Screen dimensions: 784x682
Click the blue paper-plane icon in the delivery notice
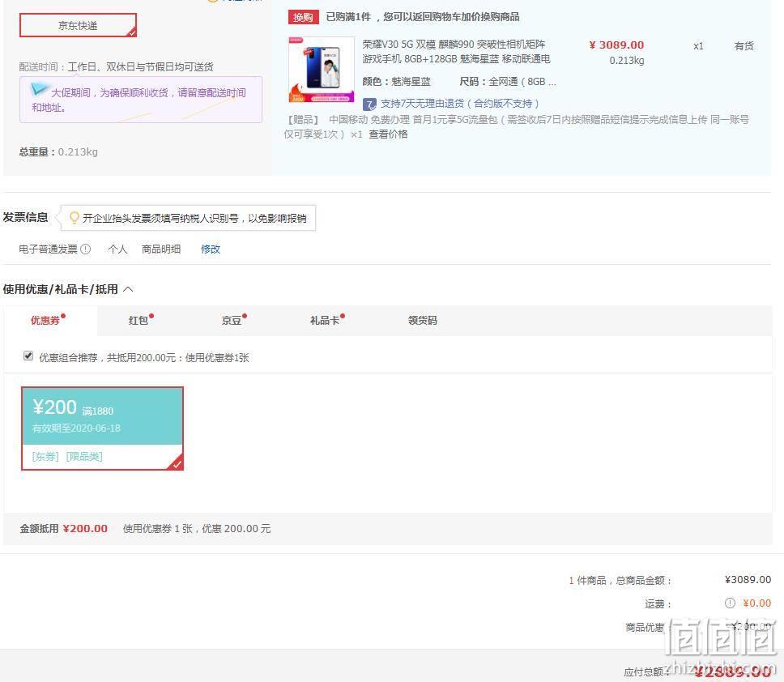40,89
